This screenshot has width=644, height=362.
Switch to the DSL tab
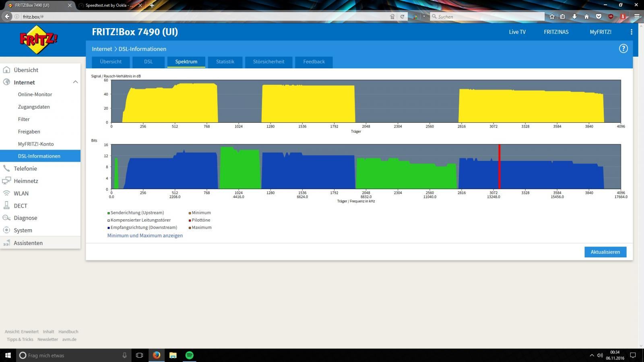(x=149, y=62)
